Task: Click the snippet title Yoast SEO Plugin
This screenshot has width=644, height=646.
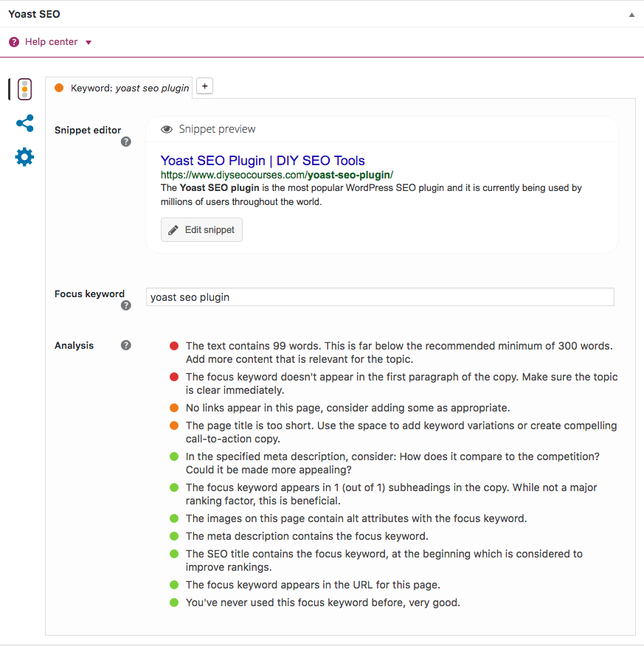Action: (263, 160)
